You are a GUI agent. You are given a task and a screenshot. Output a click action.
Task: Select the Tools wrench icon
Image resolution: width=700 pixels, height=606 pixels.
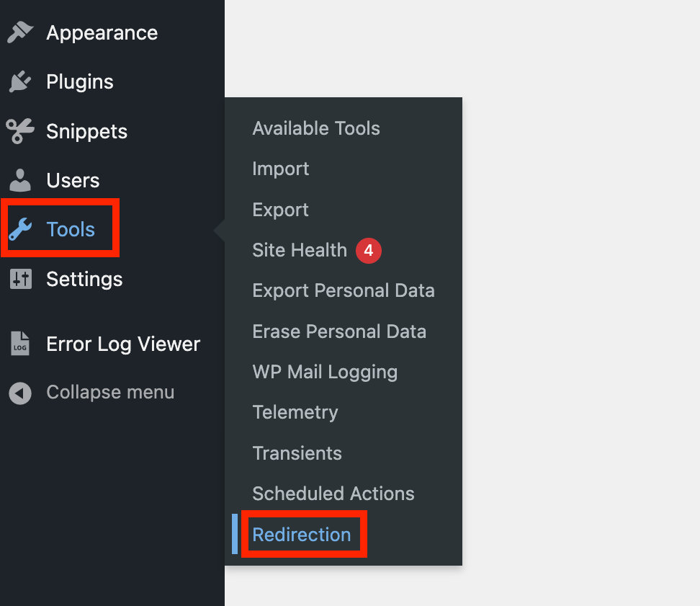(20, 228)
